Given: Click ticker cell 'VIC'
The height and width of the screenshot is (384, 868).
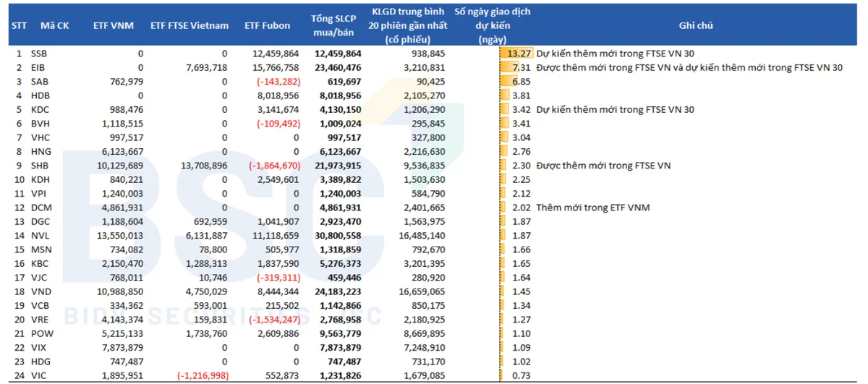Looking at the screenshot, I should (x=38, y=375).
